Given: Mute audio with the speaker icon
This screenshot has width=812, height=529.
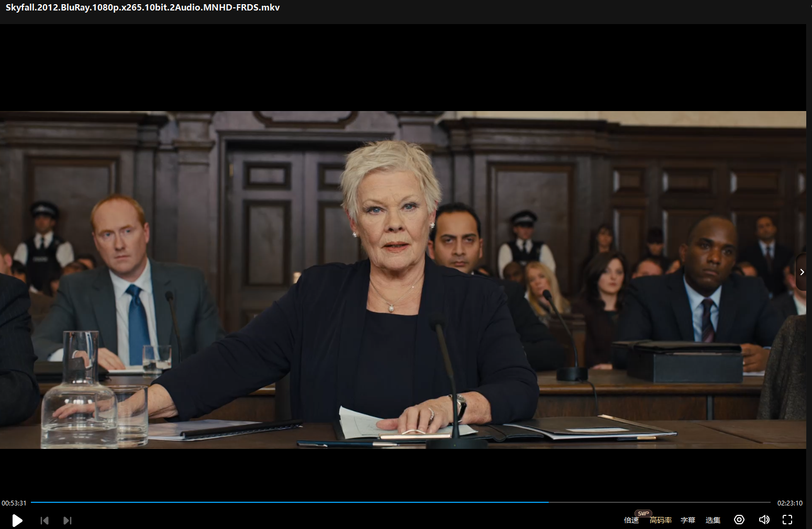Looking at the screenshot, I should pos(764,520).
